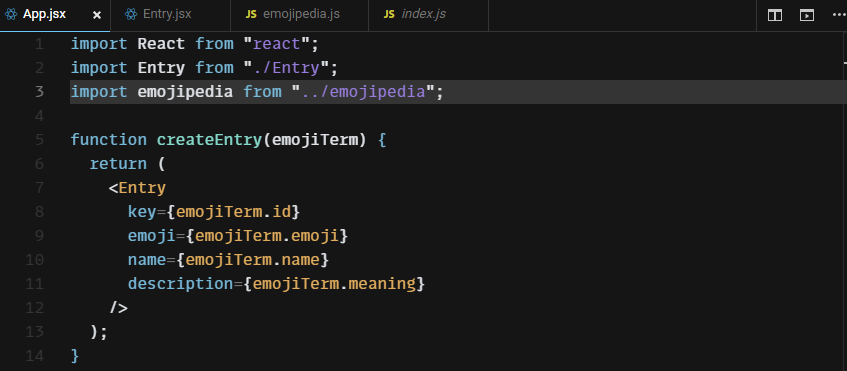Image resolution: width=847 pixels, height=371 pixels.
Task: Open the emojipedia.js tab
Action: [299, 15]
